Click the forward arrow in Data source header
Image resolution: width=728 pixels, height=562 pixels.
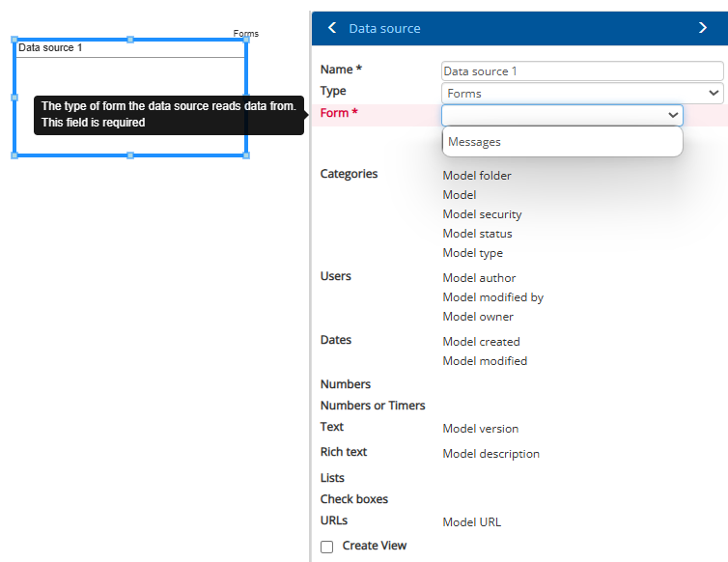point(702,28)
